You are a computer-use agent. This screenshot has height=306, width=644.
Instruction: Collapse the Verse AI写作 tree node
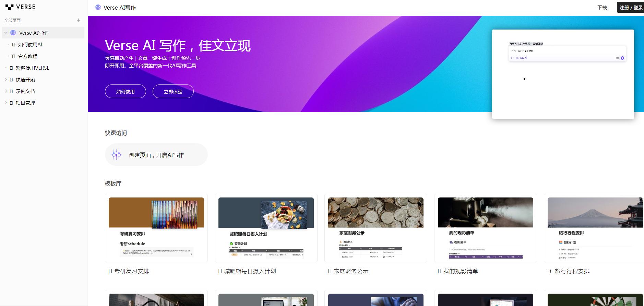tap(6, 33)
